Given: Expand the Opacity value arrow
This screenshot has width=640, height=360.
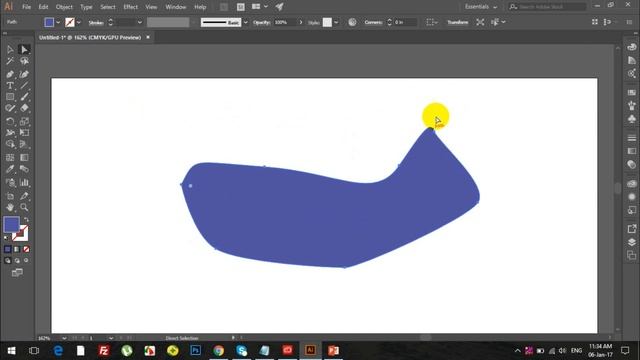Looking at the screenshot, I should pyautogui.click(x=301, y=22).
